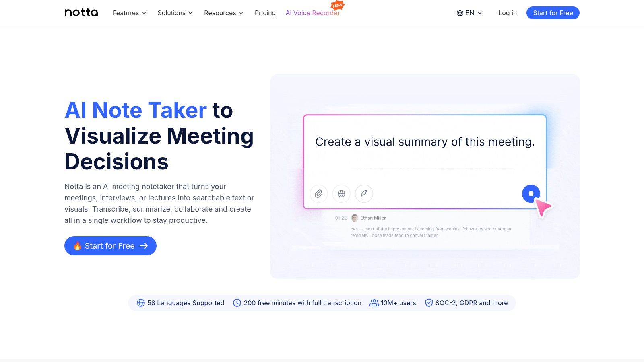The image size is (644, 362).
Task: Click Ethan Miller's avatar
Action: [x=355, y=218]
